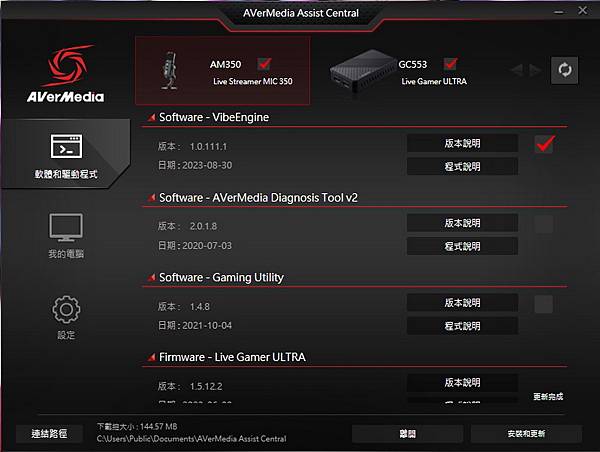Collapse the Firmware - Live Gamer ULTRA arrow
Screen dimensions: 600x452
[152, 357]
